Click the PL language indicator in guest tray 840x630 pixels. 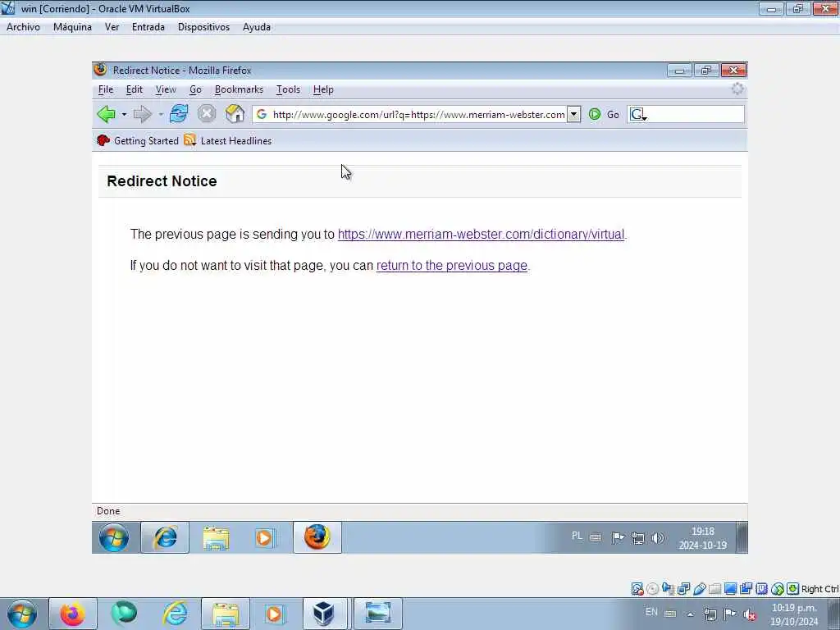pyautogui.click(x=577, y=536)
